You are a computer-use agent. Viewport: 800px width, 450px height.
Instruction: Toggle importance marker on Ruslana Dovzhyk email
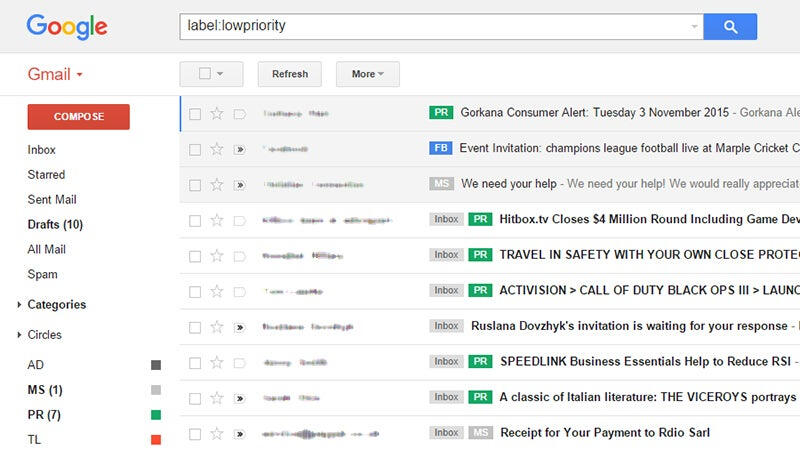tap(240, 328)
